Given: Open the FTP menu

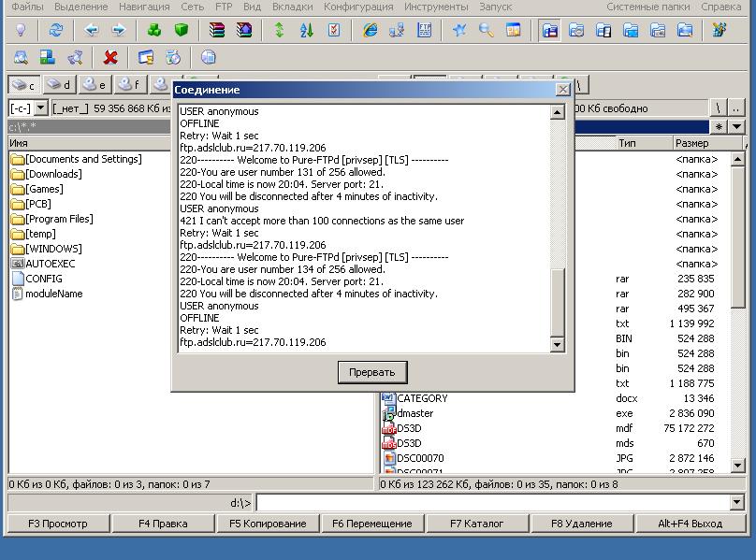Looking at the screenshot, I should pyautogui.click(x=224, y=7).
